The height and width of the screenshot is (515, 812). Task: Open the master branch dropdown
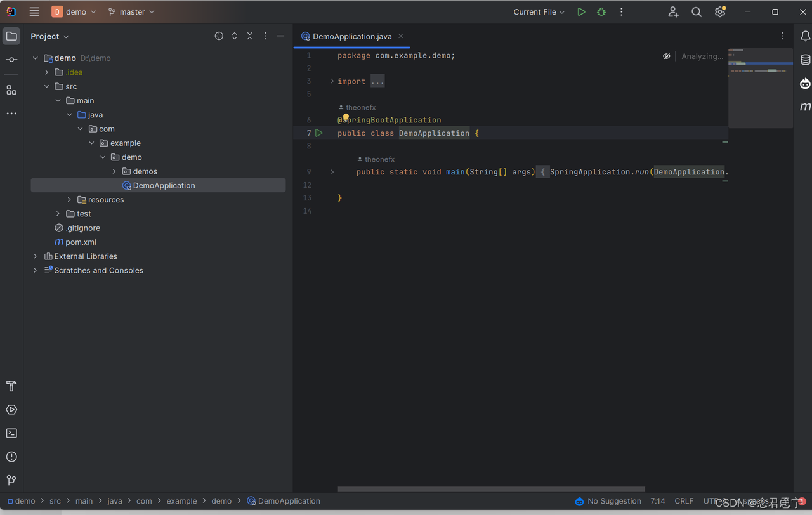coord(131,12)
